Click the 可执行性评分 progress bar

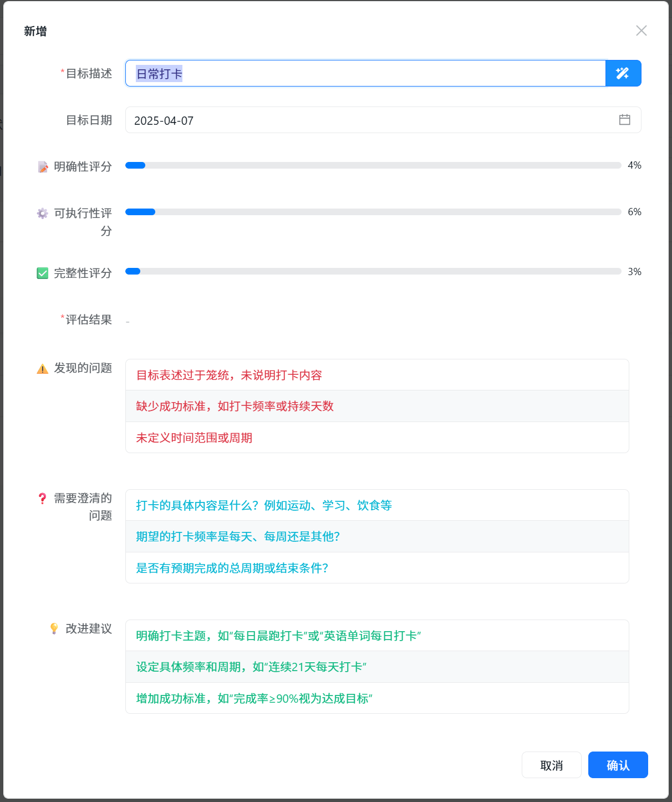click(x=373, y=212)
